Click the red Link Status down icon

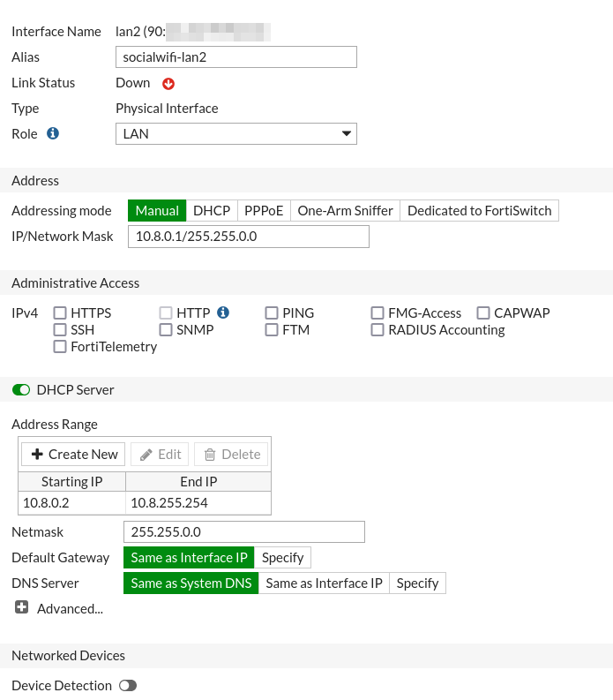point(168,84)
